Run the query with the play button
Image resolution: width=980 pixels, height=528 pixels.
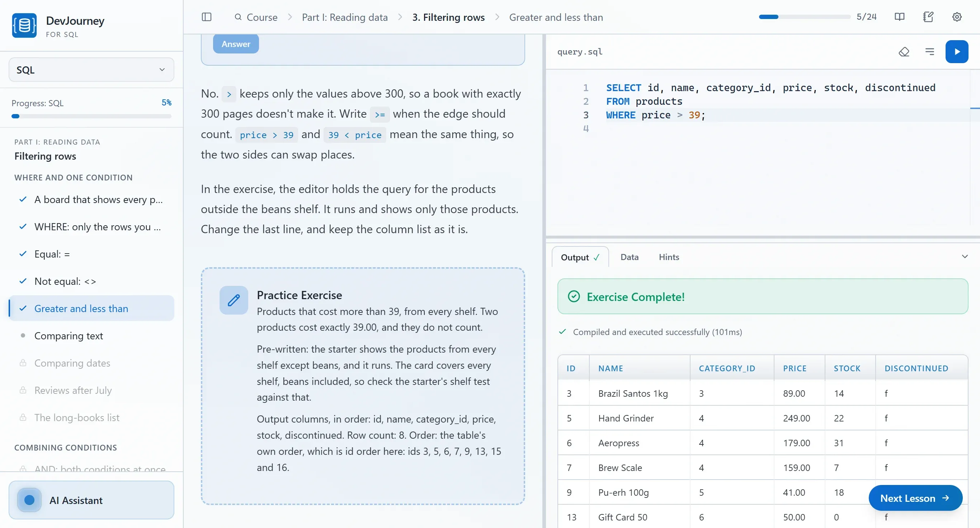pyautogui.click(x=957, y=52)
